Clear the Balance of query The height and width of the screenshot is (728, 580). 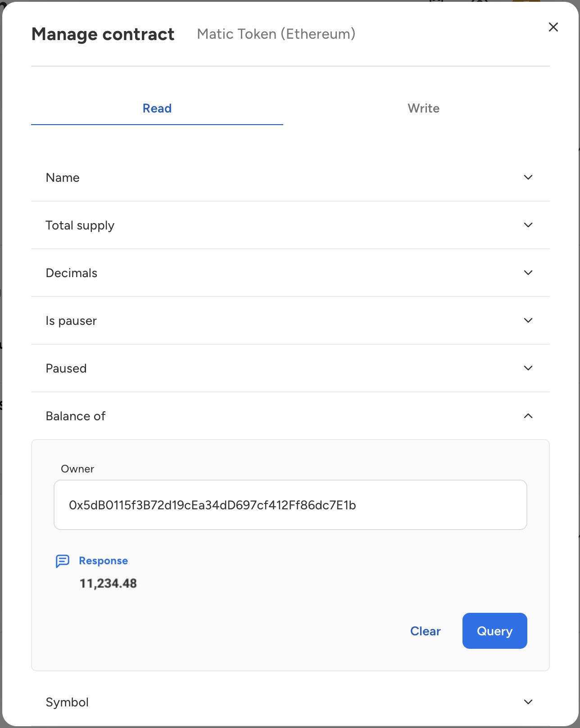[426, 631]
